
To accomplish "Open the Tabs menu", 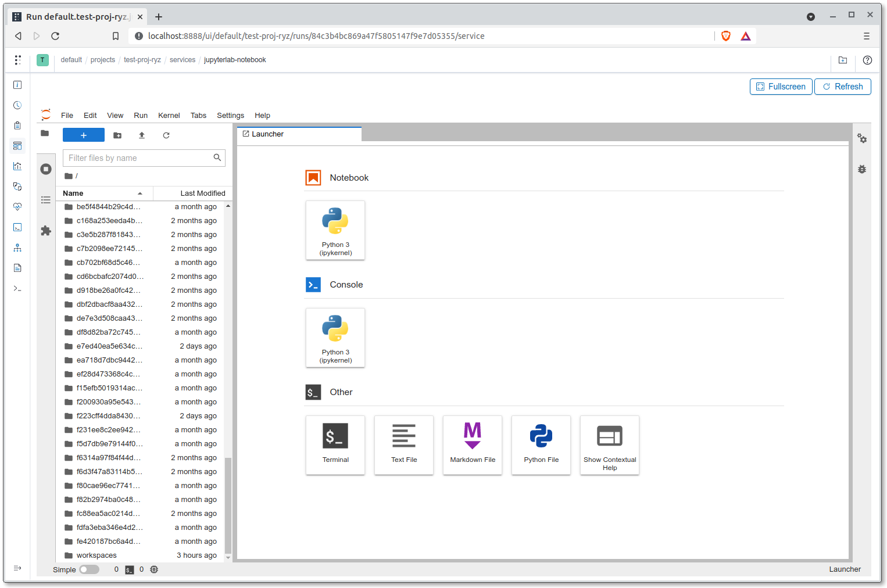I will click(198, 115).
